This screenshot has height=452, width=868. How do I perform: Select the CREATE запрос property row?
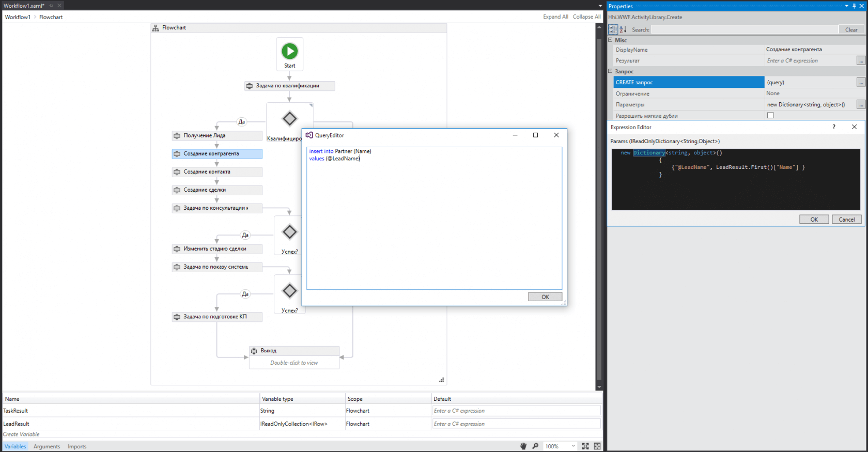689,82
